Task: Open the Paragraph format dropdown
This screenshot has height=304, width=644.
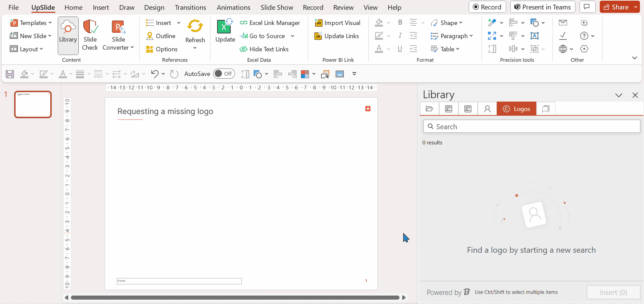Action: coord(452,36)
